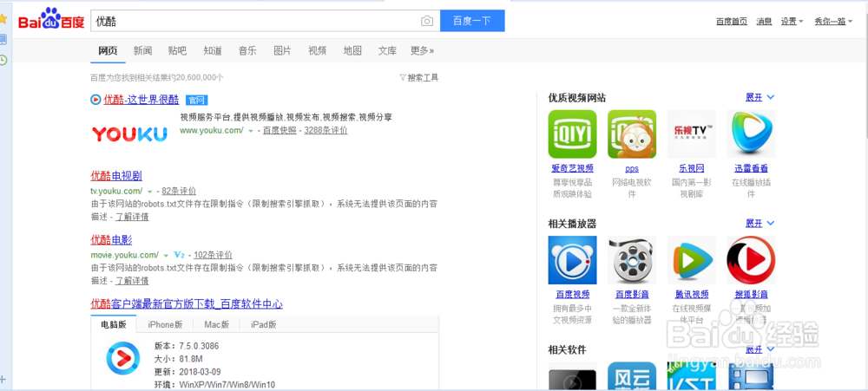Viewport: 868px width, 391px height.
Task: Expand 相关软件 section with 展开
Action: (x=759, y=349)
